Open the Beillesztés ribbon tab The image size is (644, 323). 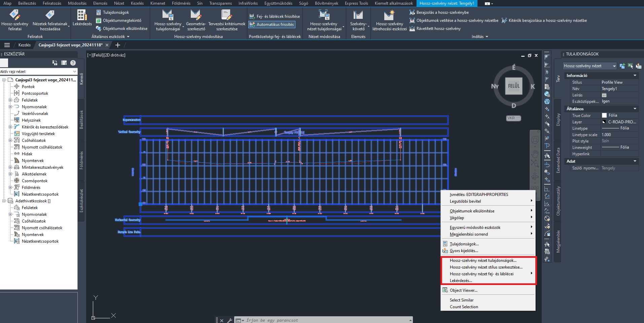(x=27, y=3)
